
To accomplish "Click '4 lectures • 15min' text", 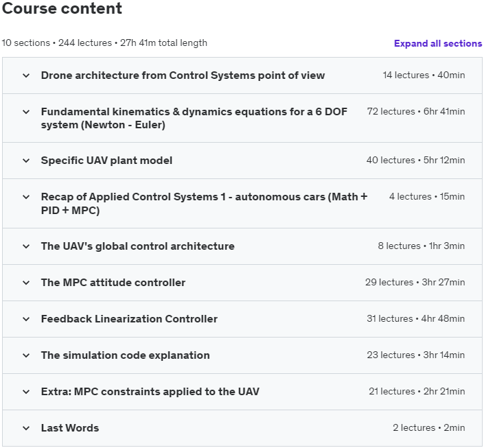I will [x=427, y=197].
